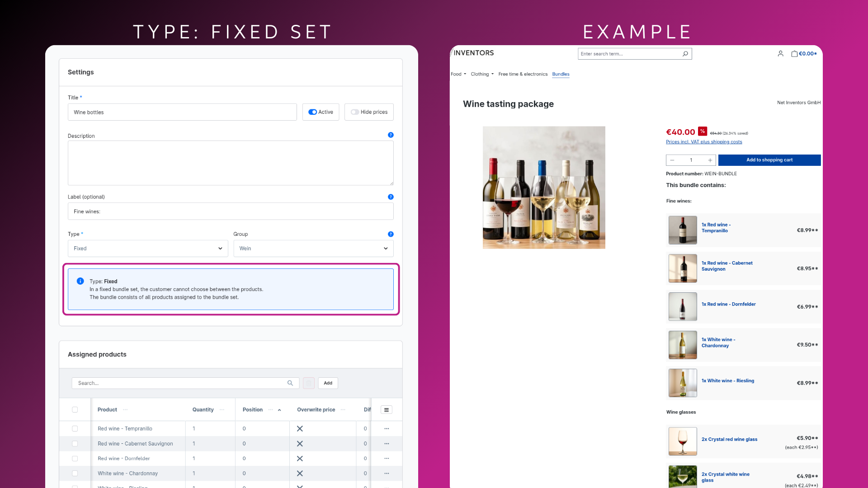Open the Bundles navigation tab

coord(561,74)
